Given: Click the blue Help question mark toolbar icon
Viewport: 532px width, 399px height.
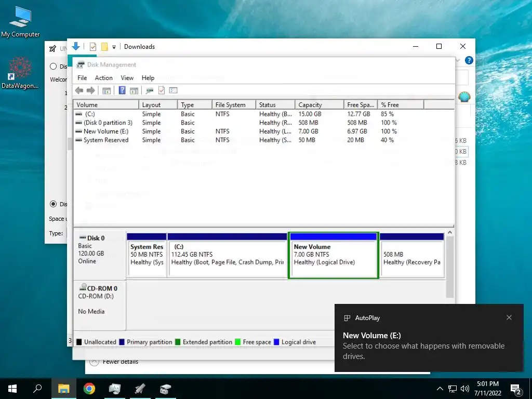Looking at the screenshot, I should click(122, 90).
